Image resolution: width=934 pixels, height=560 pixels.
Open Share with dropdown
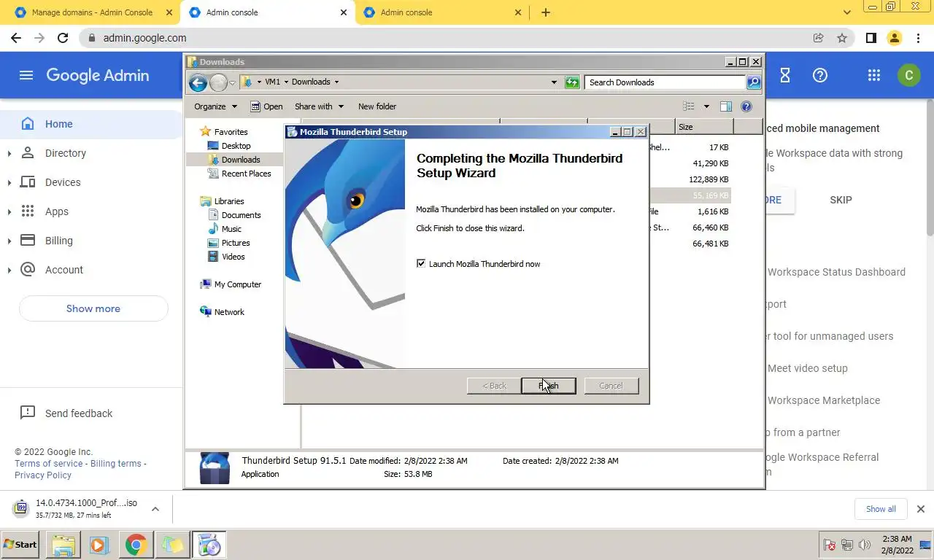[319, 106]
